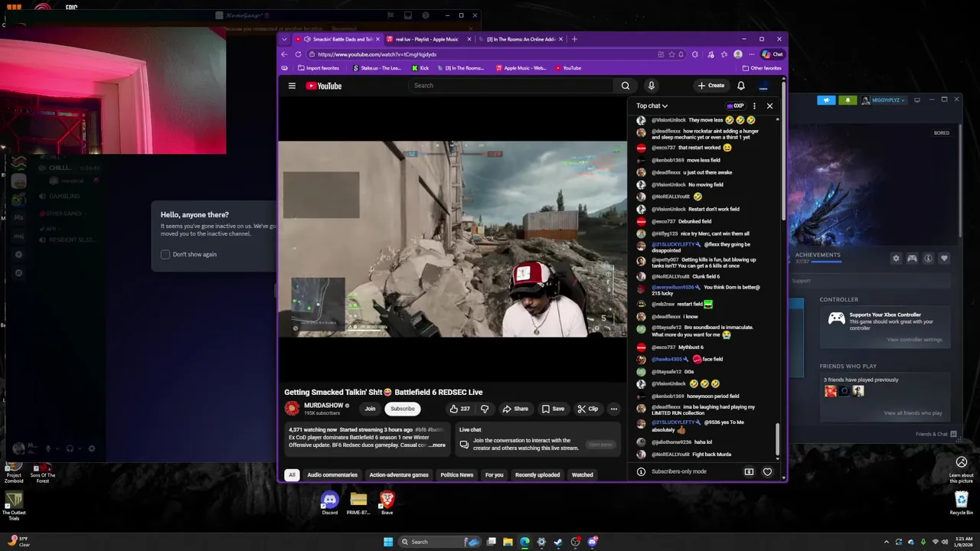Like the video showing 237 likes

pyautogui.click(x=460, y=409)
